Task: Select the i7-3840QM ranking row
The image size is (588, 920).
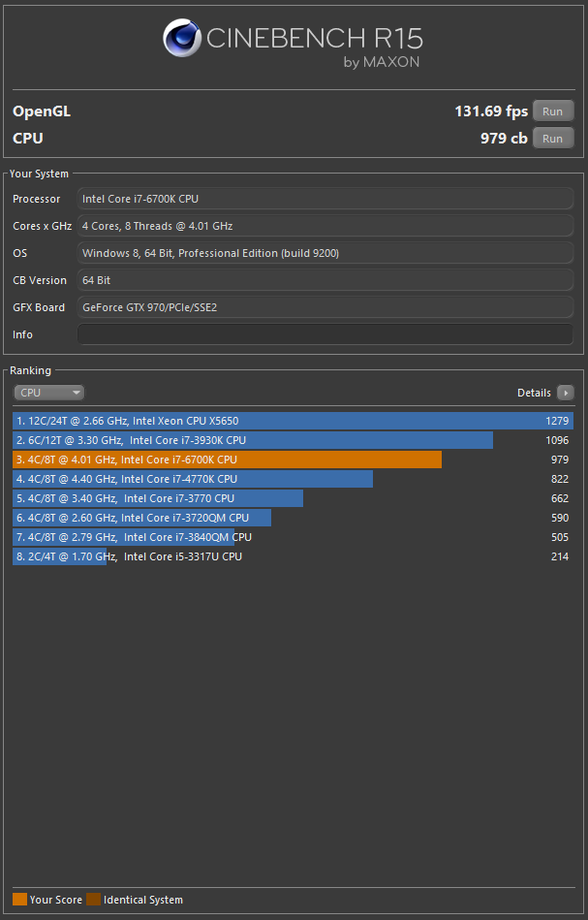Action: [x=291, y=537]
